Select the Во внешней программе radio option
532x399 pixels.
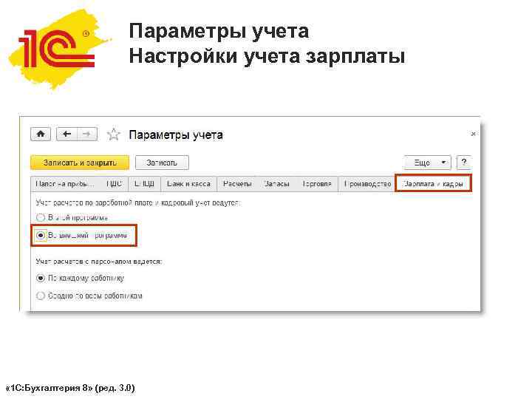click(x=82, y=235)
